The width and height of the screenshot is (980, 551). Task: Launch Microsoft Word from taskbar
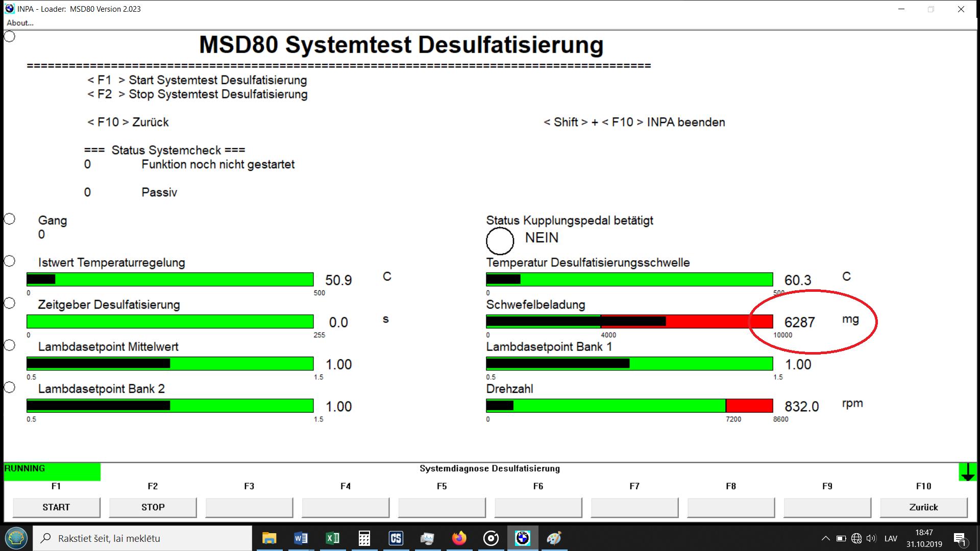[301, 538]
